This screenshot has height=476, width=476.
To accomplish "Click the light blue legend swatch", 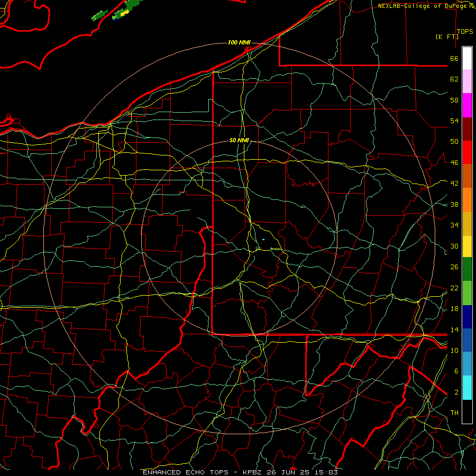I will pyautogui.click(x=467, y=364).
